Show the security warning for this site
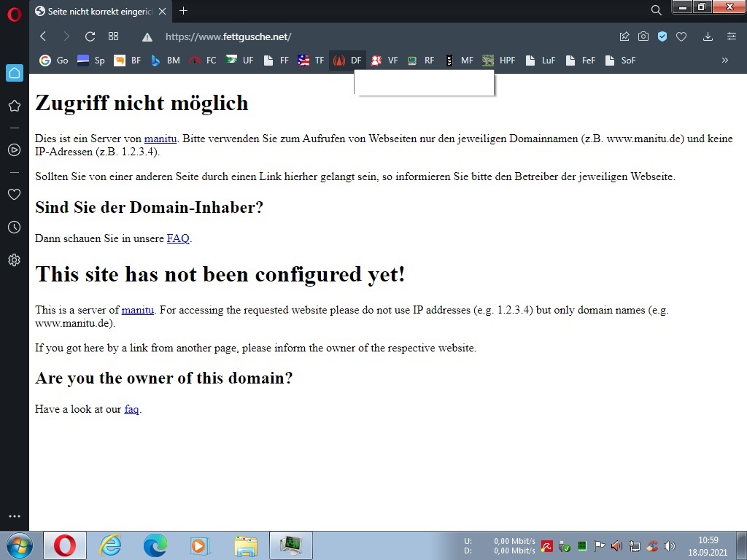The image size is (747, 560). [147, 37]
